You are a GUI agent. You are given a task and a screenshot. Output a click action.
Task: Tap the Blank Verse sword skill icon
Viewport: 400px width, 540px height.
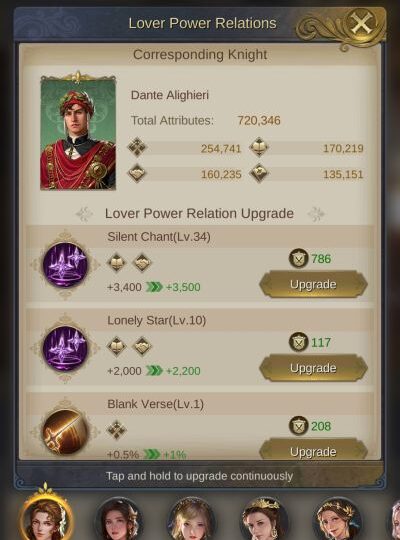point(65,432)
